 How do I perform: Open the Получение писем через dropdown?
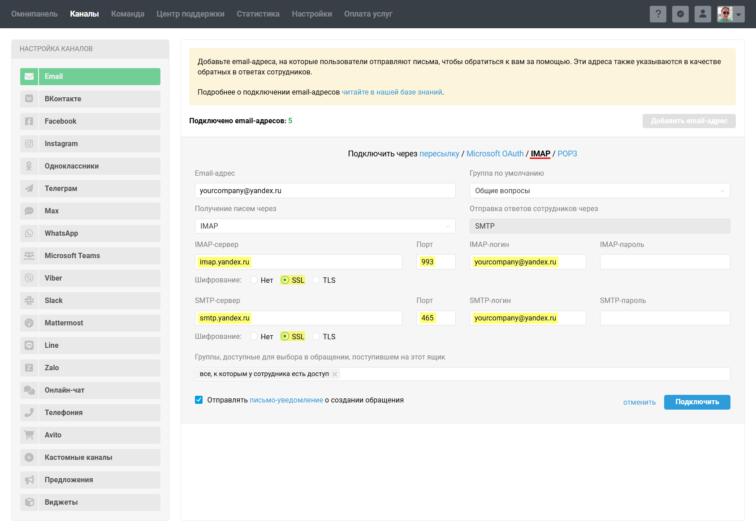tap(324, 226)
